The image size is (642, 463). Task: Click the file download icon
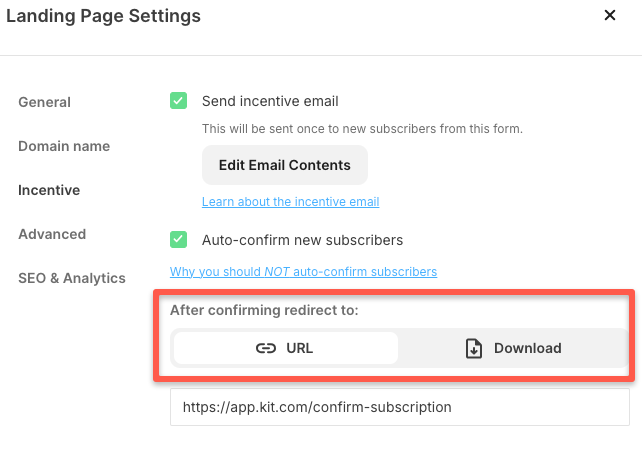[474, 348]
